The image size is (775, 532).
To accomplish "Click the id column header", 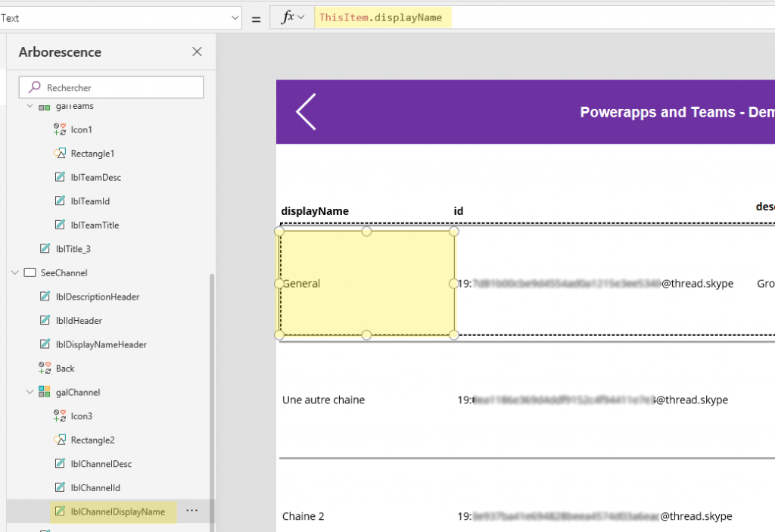I will [x=458, y=211].
